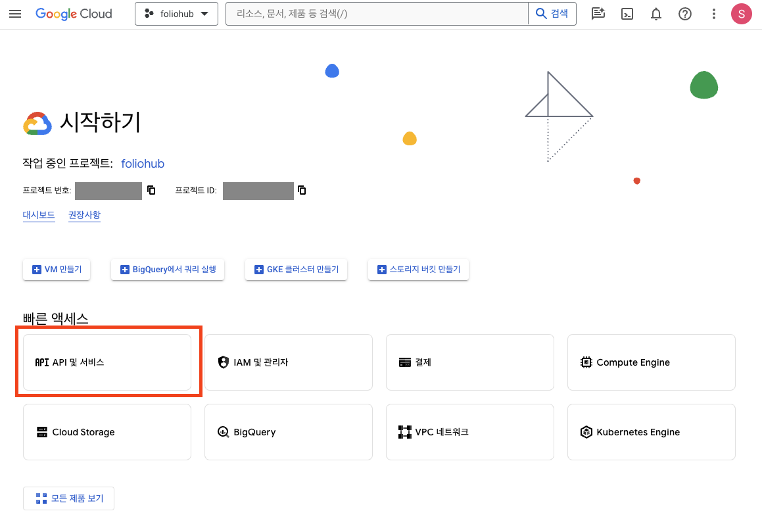
Task: Click 스토리지 버킷 만들기 button
Action: (418, 270)
